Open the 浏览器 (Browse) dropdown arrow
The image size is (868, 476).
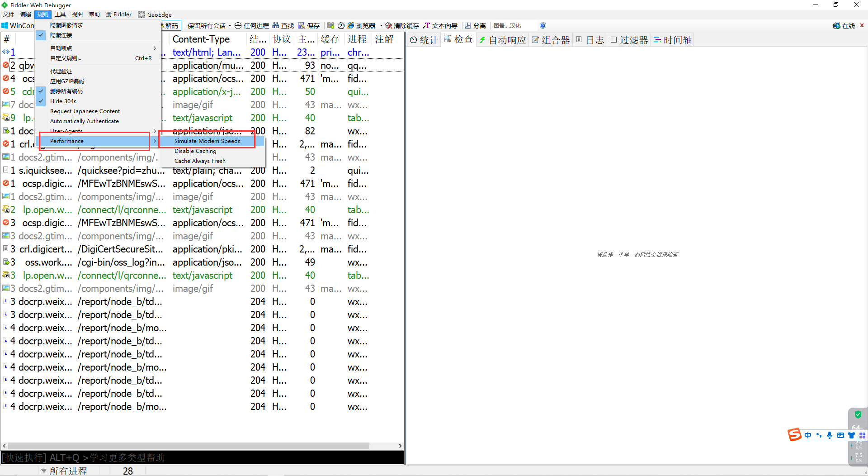[x=381, y=26]
